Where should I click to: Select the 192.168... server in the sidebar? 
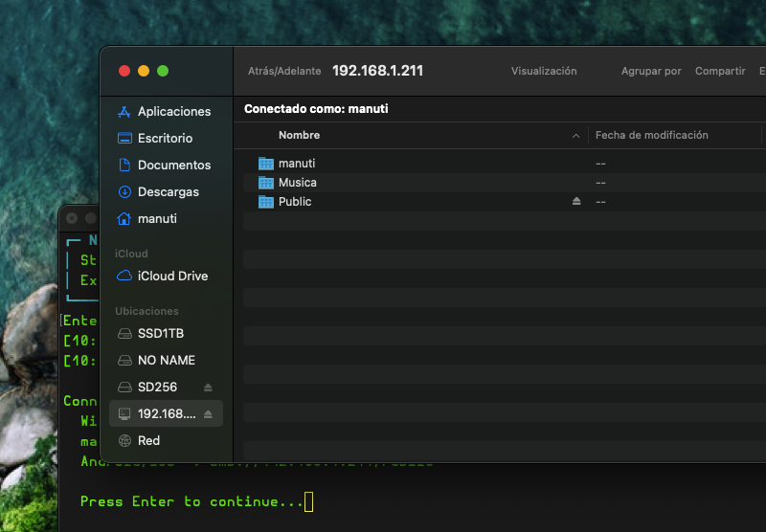click(166, 414)
